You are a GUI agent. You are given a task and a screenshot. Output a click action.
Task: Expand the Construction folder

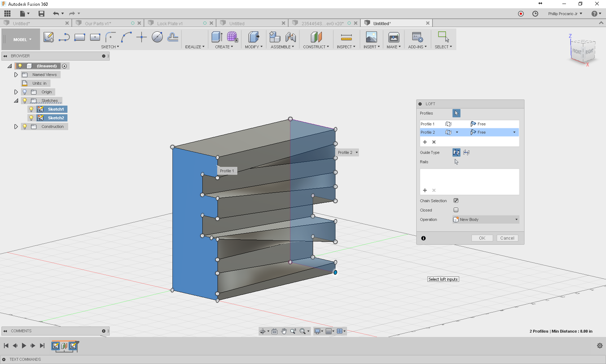[x=16, y=126]
